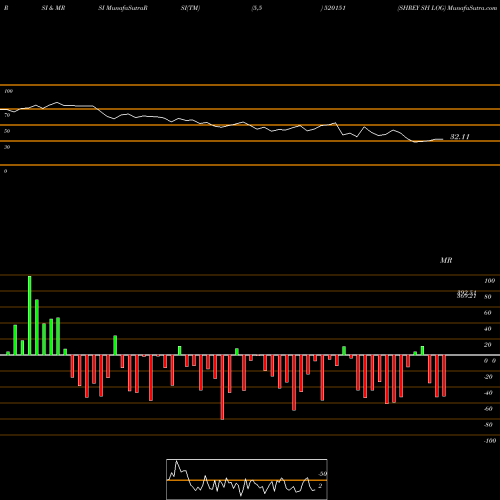Click the 59 value in the mini chart
This screenshot has width=500, height=500.
(322, 474)
